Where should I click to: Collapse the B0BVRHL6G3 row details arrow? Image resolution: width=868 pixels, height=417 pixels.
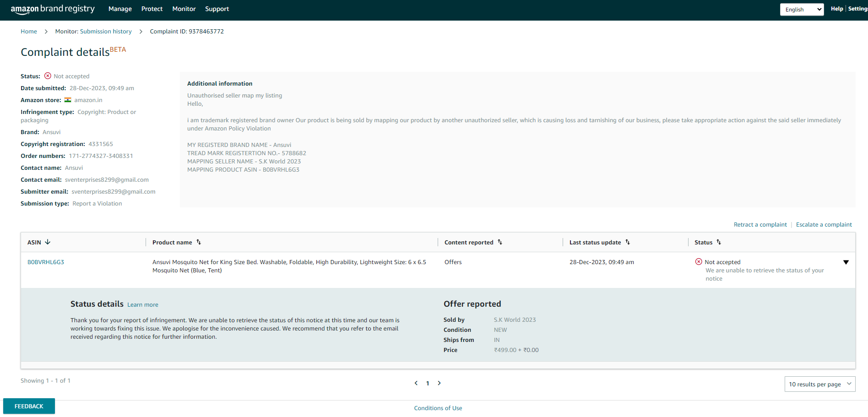[846, 262]
